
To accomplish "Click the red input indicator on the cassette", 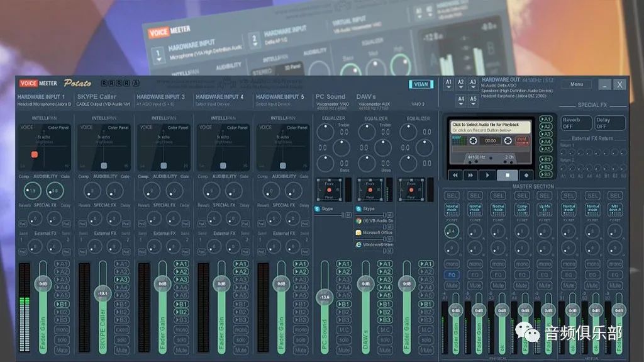I will click(x=522, y=140).
